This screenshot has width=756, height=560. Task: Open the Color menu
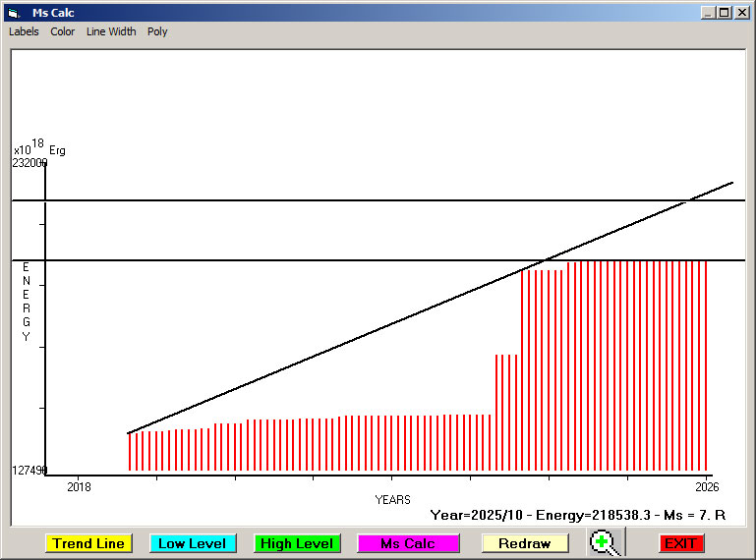point(63,31)
